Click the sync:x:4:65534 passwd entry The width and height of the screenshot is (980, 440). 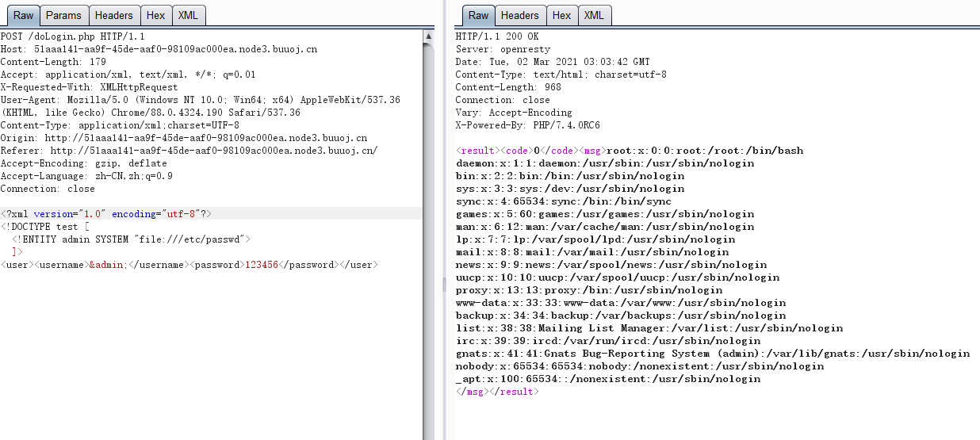tap(564, 201)
